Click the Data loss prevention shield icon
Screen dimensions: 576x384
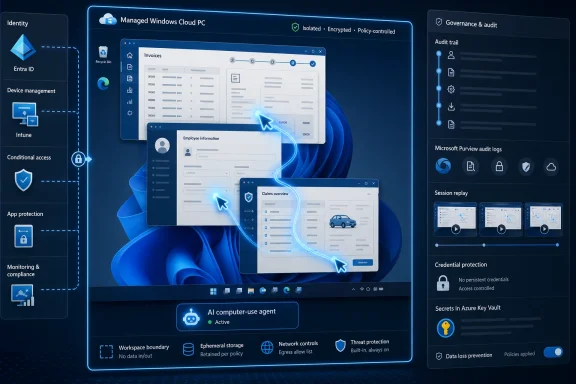pos(439,356)
